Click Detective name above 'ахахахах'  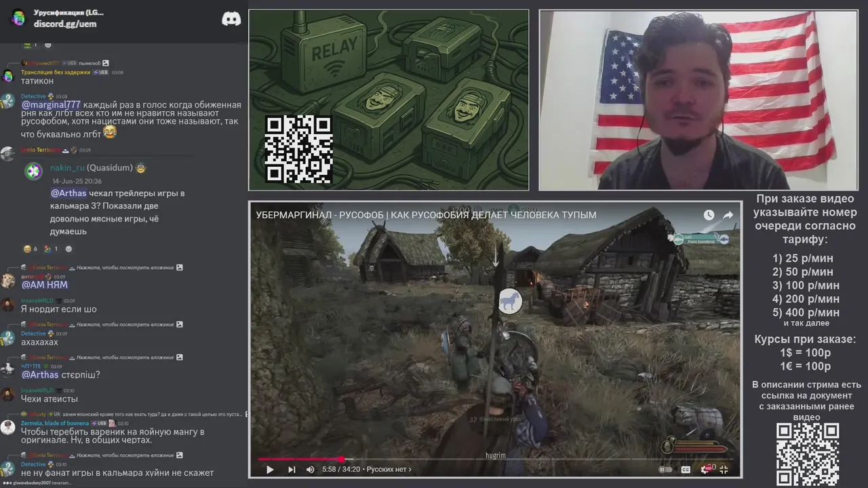click(x=33, y=333)
